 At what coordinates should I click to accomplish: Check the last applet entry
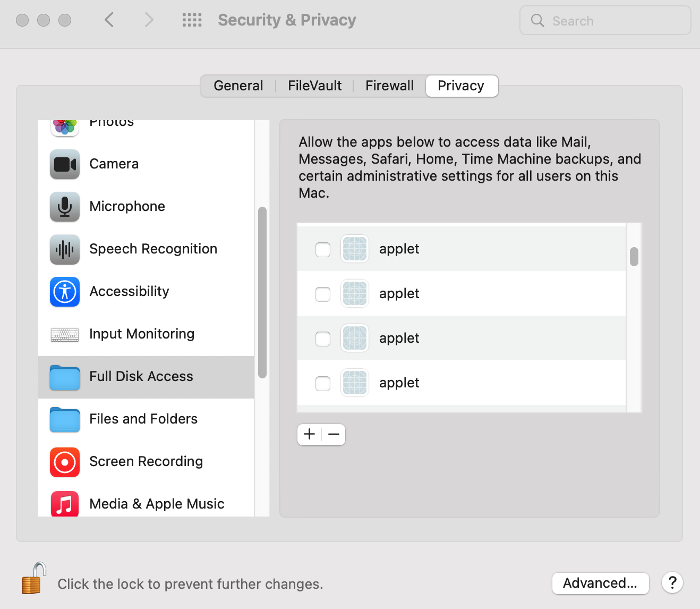click(x=322, y=383)
